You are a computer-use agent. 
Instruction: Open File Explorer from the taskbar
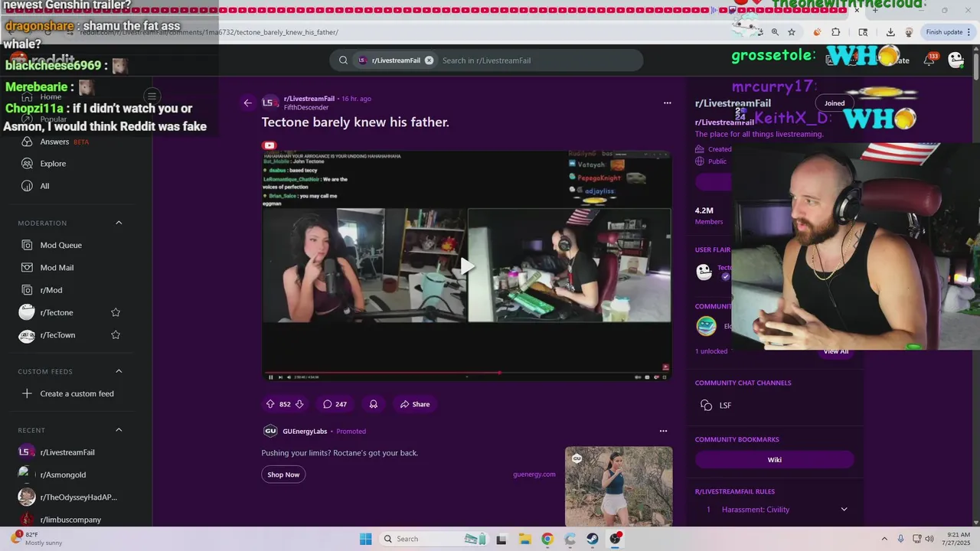pos(524,539)
